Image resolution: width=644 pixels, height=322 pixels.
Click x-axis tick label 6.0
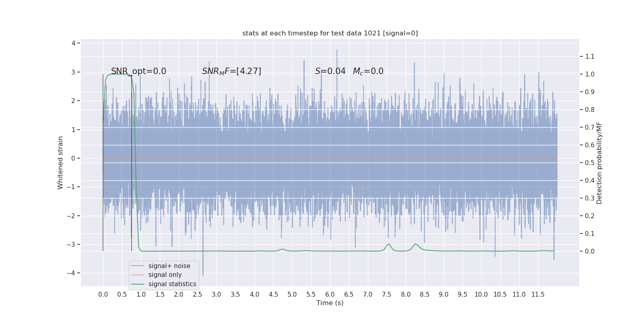click(330, 294)
